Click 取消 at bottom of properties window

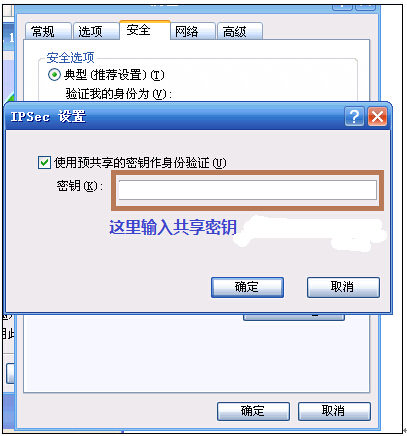coord(334,411)
